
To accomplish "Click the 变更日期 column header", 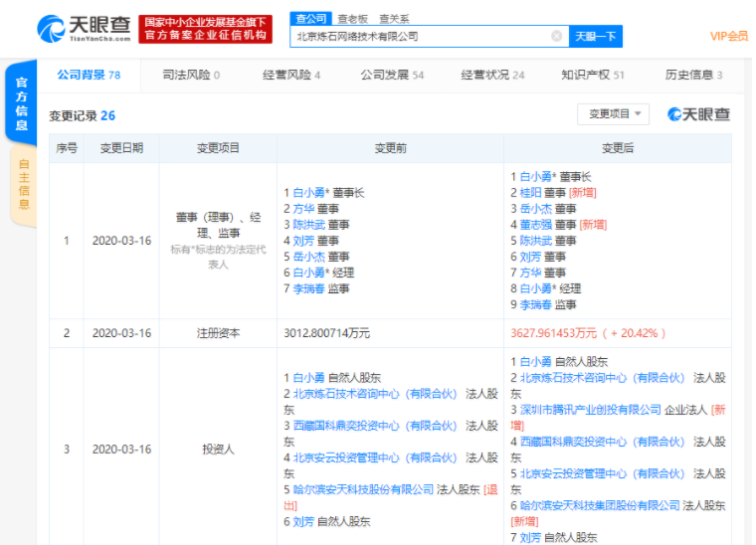I will (121, 148).
